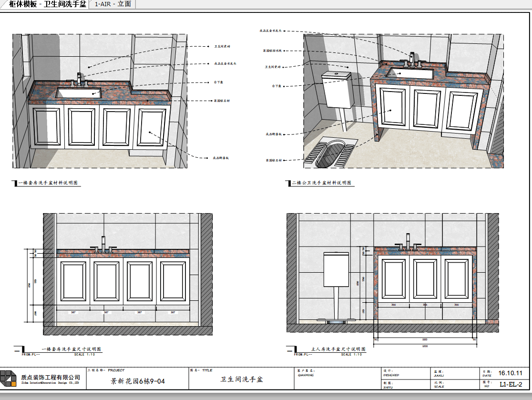Click the 主人房洗手盆尺寸说明图 caption
Image resolution: width=532 pixels, height=400 pixels.
[x=338, y=349]
